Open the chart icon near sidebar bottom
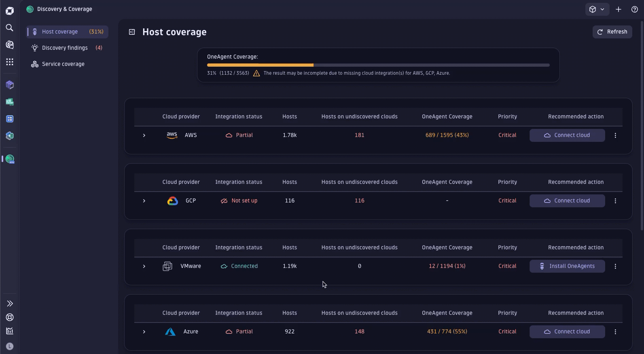Screen dimensions: 644x354 click(10, 331)
